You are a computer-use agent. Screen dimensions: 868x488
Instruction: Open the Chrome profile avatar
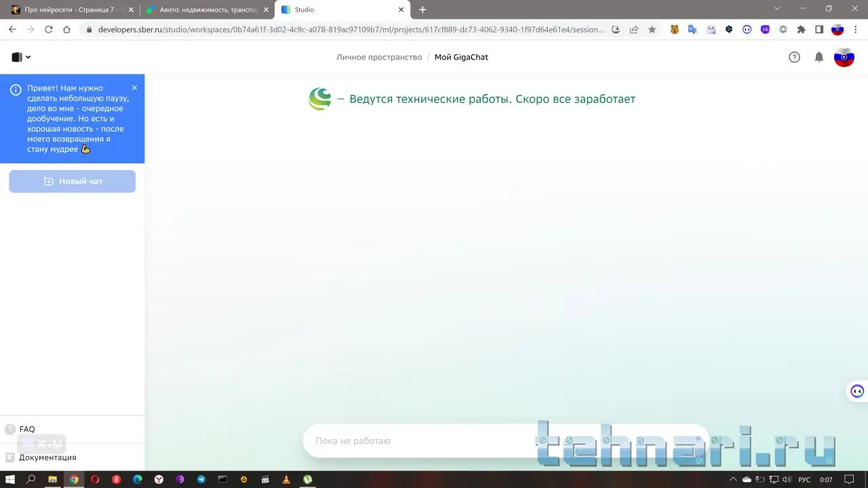(x=837, y=30)
